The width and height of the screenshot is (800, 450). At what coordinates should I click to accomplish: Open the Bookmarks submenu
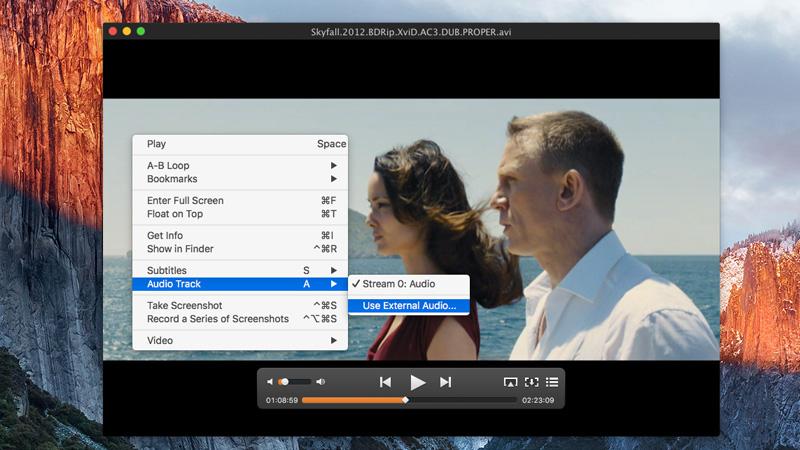click(x=240, y=179)
